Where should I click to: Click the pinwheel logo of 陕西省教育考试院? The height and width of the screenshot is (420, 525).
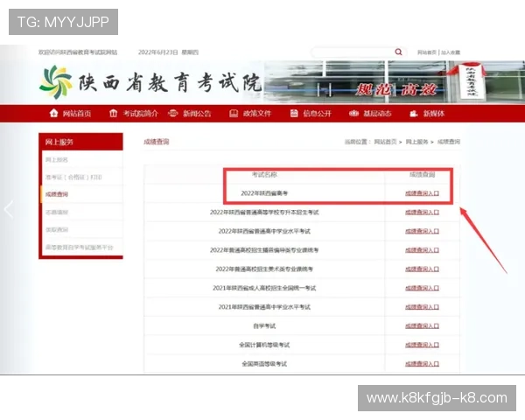56,82
